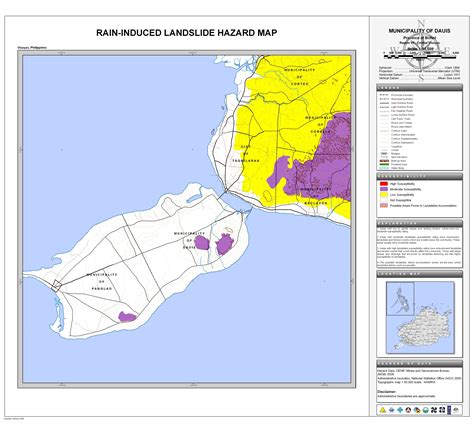Click the 'High Susceptibility' legend label

pos(402,184)
